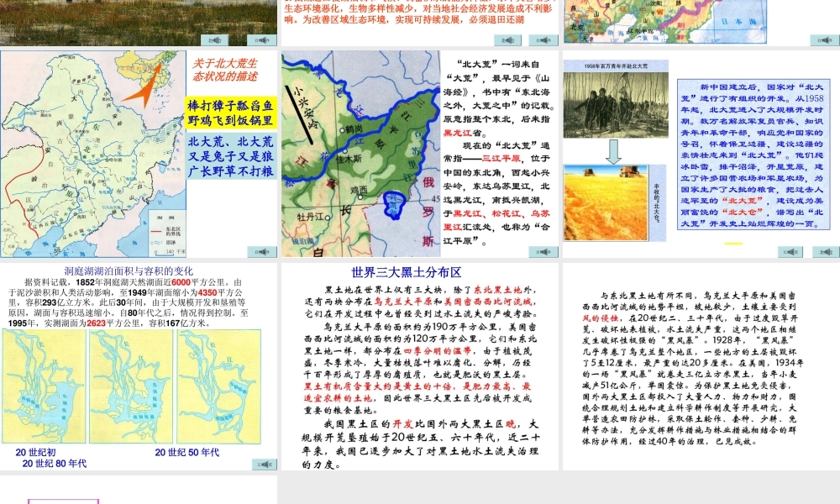Click the '20 世纪 80 年代' label

54,464
